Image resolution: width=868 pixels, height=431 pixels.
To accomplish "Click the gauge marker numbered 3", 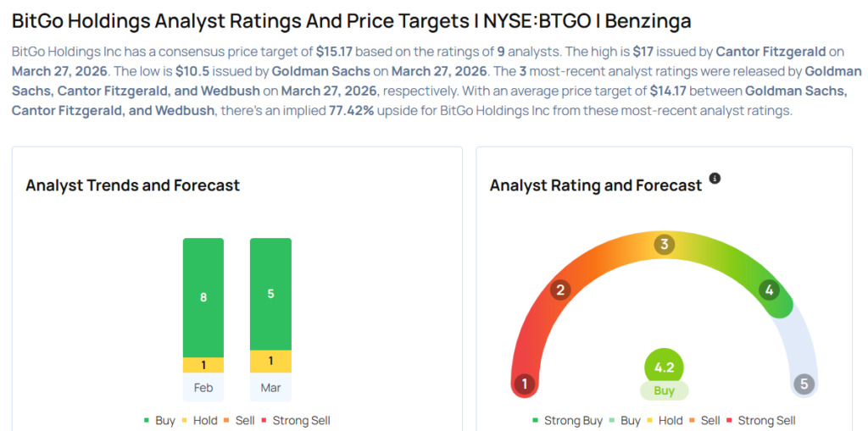I will pos(665,245).
